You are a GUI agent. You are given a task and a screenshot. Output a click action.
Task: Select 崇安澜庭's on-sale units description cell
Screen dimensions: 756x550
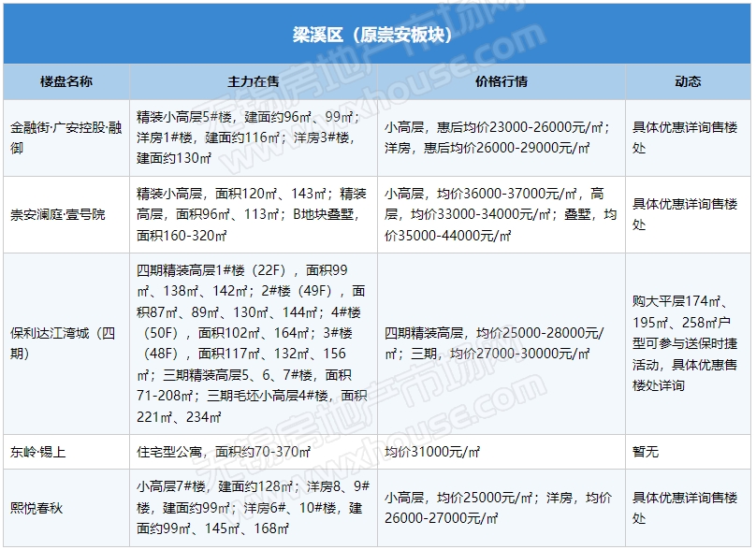[x=253, y=214]
